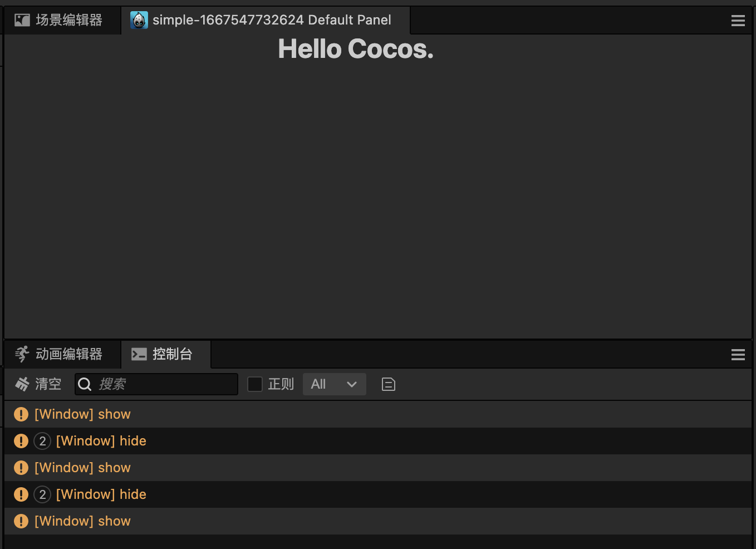This screenshot has height=549, width=756.
Task: Select the simple-1667547732624 Default Panel tab
Action: tap(266, 20)
